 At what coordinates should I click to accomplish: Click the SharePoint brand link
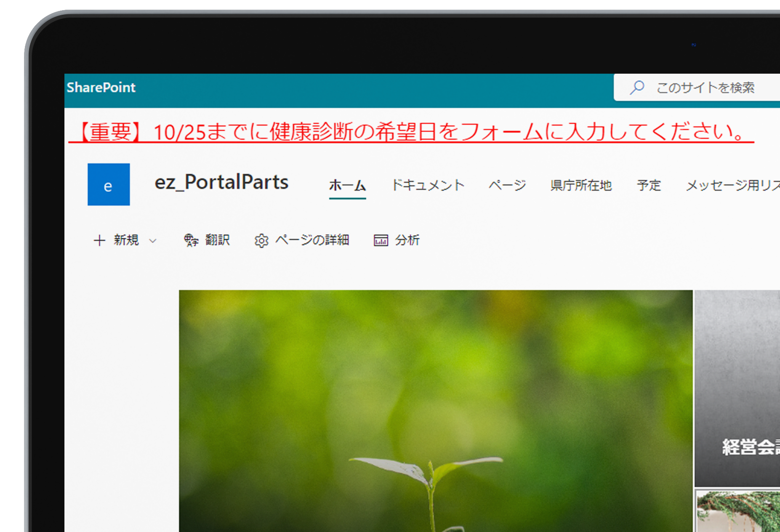[101, 88]
